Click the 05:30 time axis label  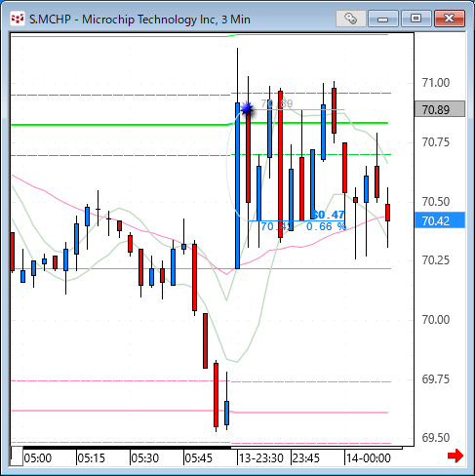click(145, 458)
